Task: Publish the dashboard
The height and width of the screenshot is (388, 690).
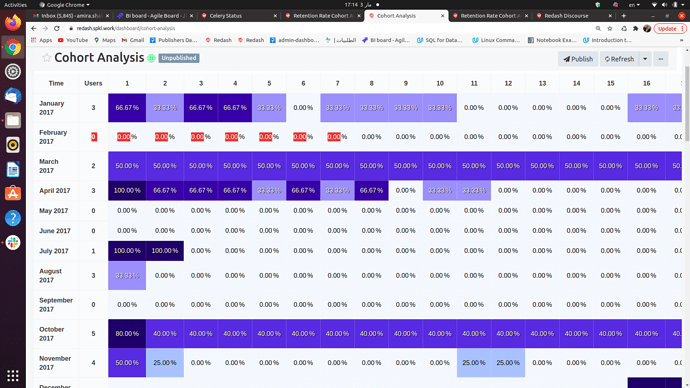Action: tap(578, 59)
